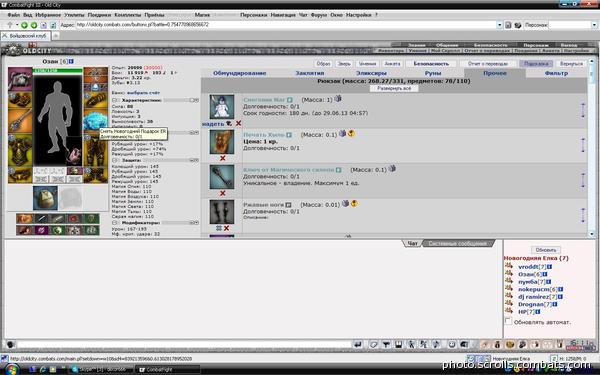Switch to the Эликсиры tab
This screenshot has height=375, width=600.
pyautogui.click(x=371, y=73)
